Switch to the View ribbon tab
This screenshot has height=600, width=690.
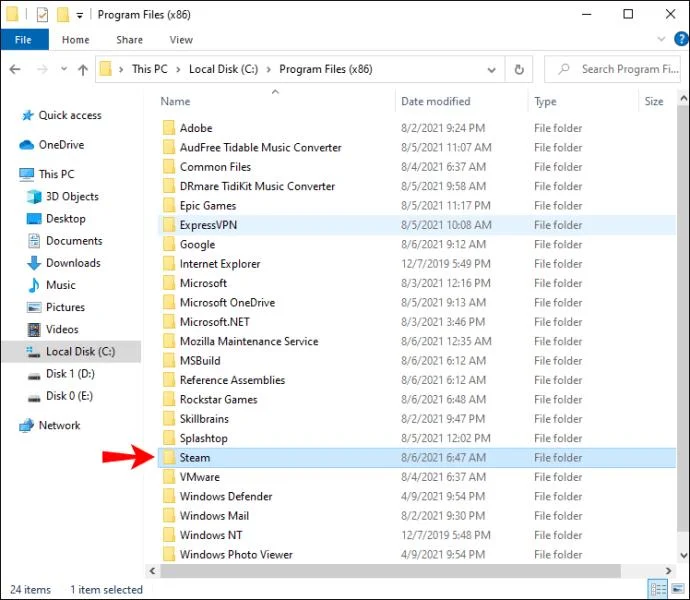point(181,40)
